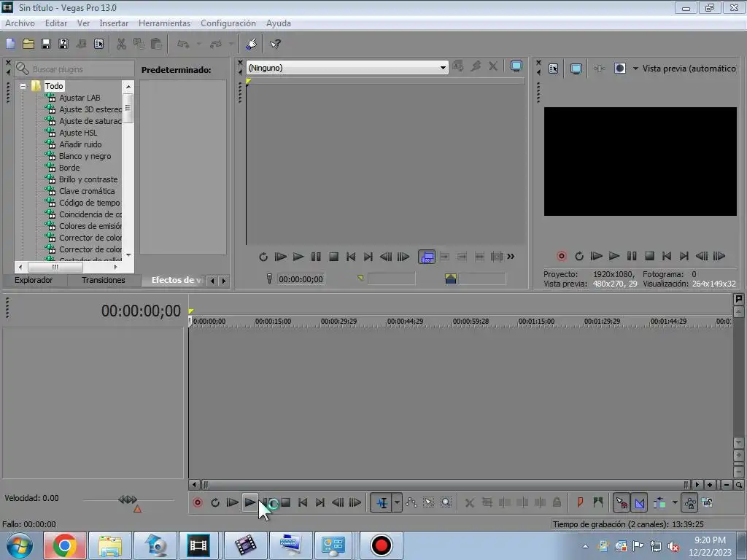Toggle Ignore Event Grouping
Screen dimensions: 747x560
pyautogui.click(x=708, y=502)
